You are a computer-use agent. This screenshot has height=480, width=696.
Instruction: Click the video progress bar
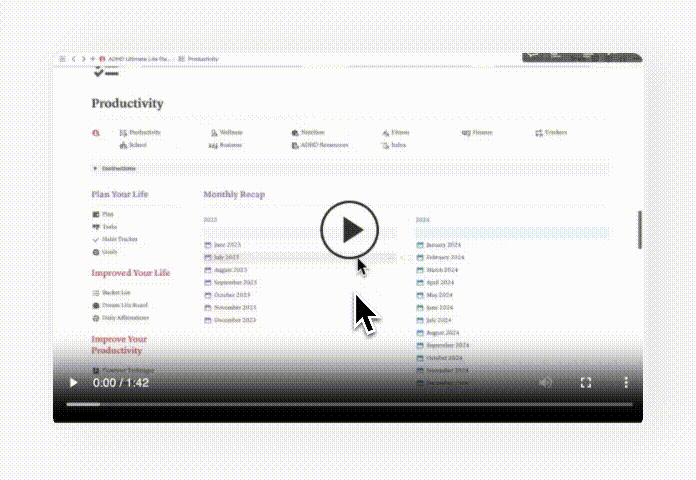tap(348, 404)
